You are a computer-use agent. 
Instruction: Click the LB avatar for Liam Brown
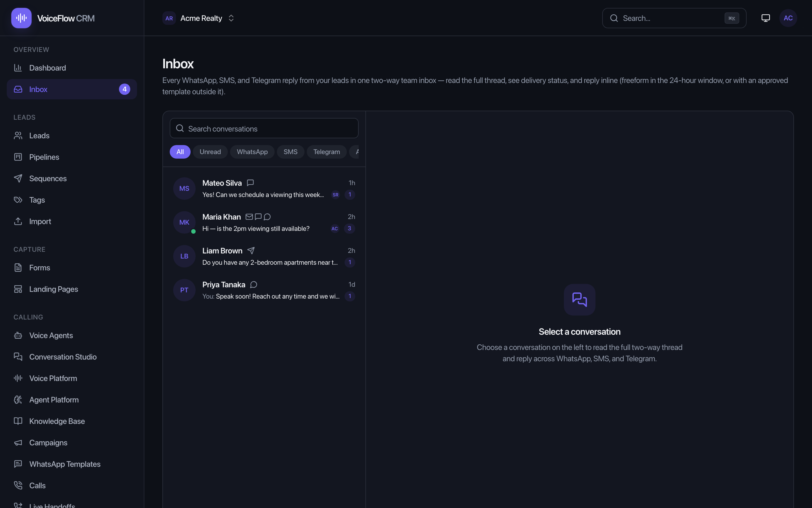tap(184, 256)
